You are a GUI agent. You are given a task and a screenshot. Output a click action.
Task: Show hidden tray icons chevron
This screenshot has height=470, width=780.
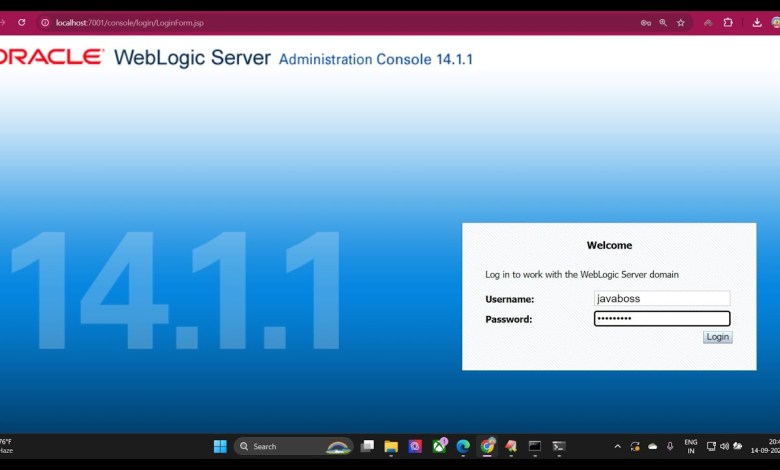[x=617, y=446]
